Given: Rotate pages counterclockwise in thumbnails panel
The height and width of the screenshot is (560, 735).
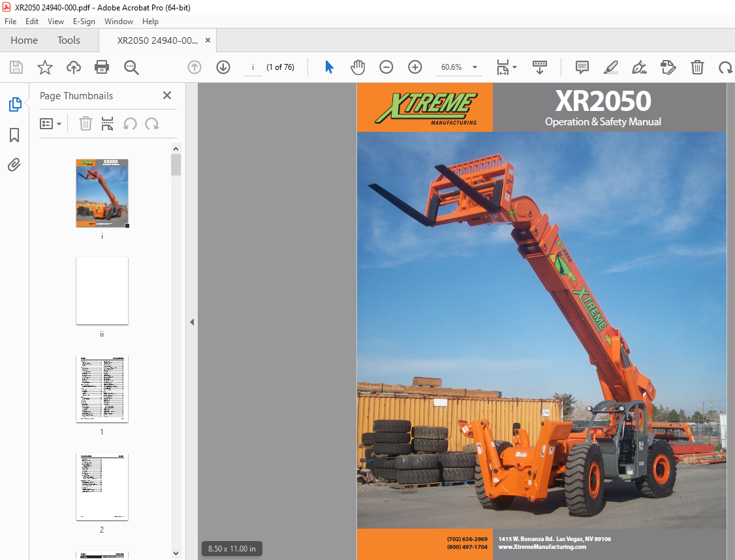Looking at the screenshot, I should [x=130, y=124].
